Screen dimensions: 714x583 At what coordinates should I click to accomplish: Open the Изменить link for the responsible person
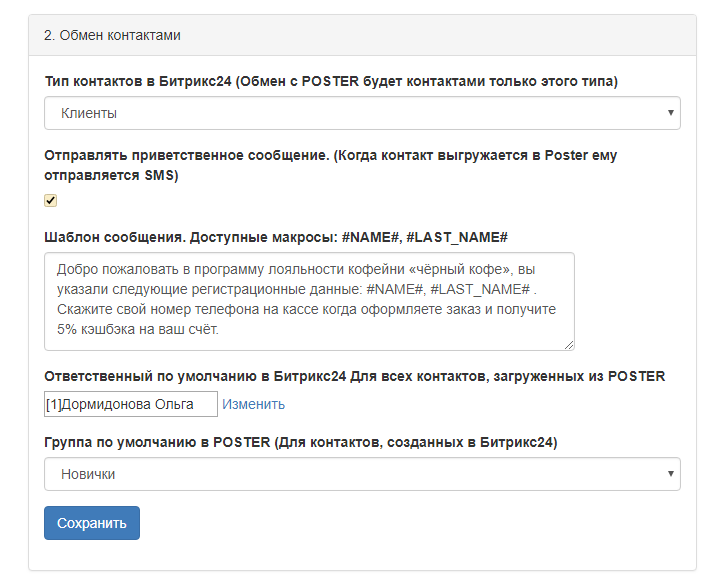click(x=254, y=404)
